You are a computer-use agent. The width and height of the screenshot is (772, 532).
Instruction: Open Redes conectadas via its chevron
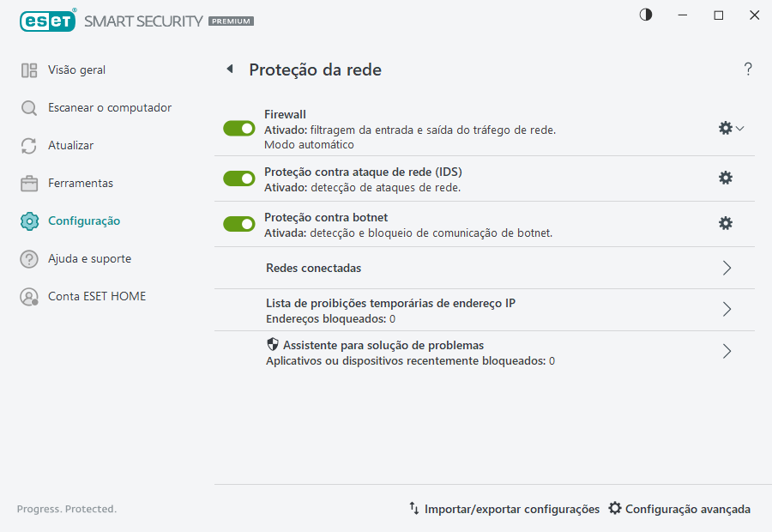pos(727,268)
